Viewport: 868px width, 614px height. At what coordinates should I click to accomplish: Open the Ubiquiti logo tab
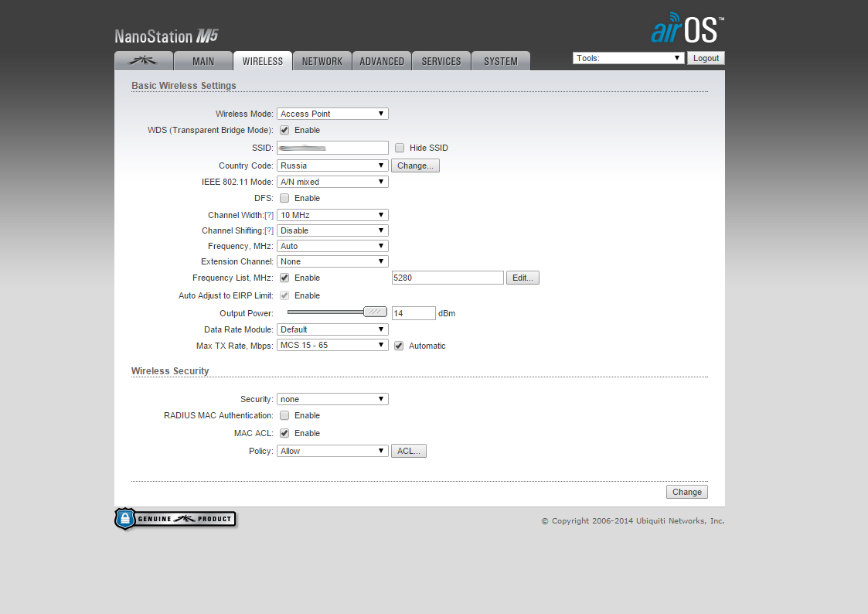click(x=144, y=61)
